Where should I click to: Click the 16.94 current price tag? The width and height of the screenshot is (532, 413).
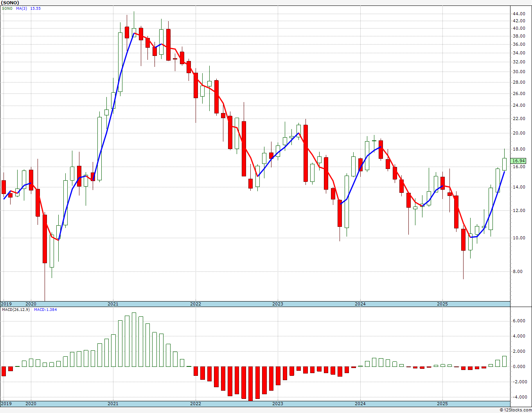click(x=519, y=161)
